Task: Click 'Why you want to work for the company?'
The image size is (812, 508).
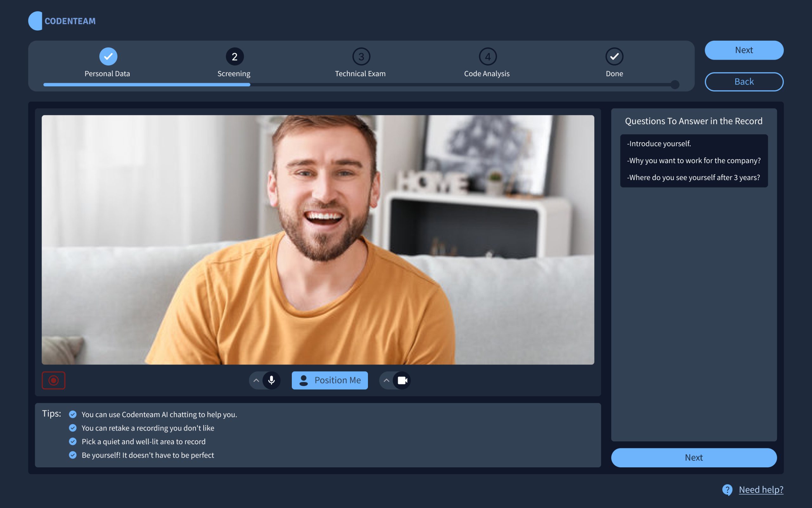Action: coord(693,161)
